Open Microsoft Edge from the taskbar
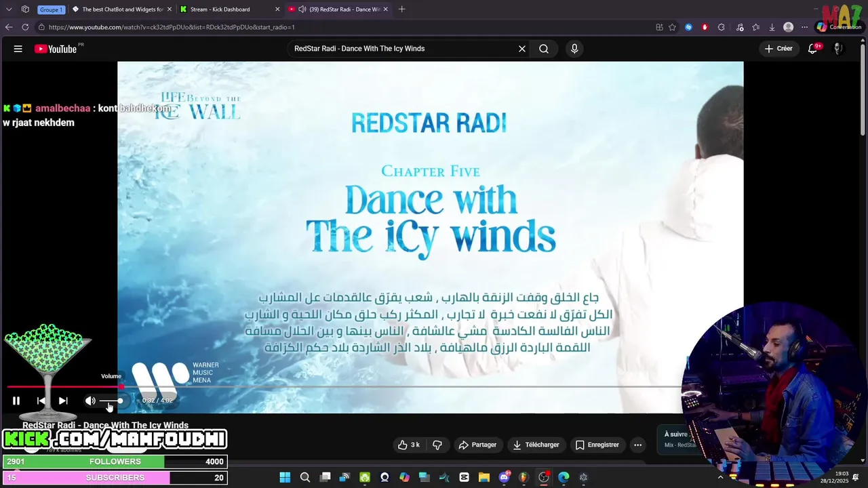The height and width of the screenshot is (488, 868). (x=564, y=477)
